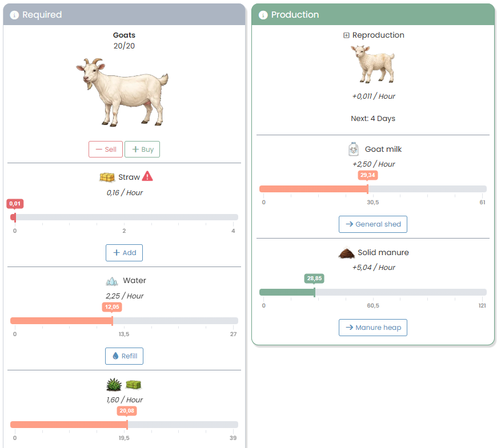Click the water level slider handle
501x448 pixels.
pos(112,320)
